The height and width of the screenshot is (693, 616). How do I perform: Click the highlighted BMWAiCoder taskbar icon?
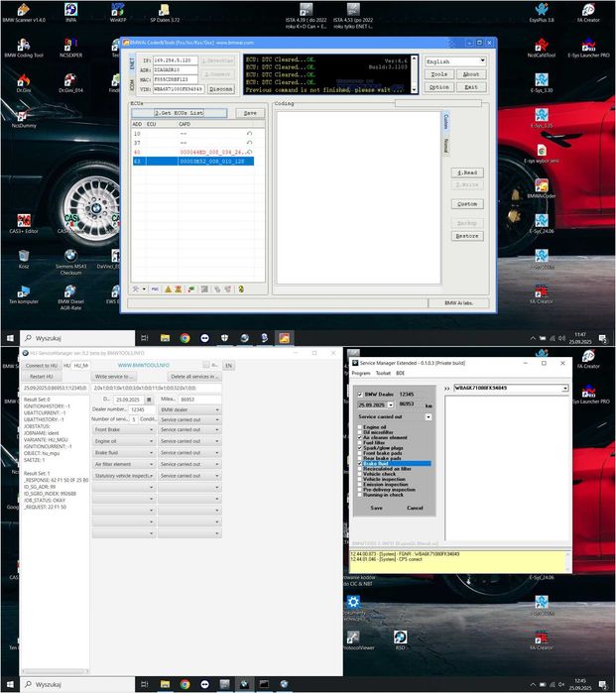[x=284, y=338]
